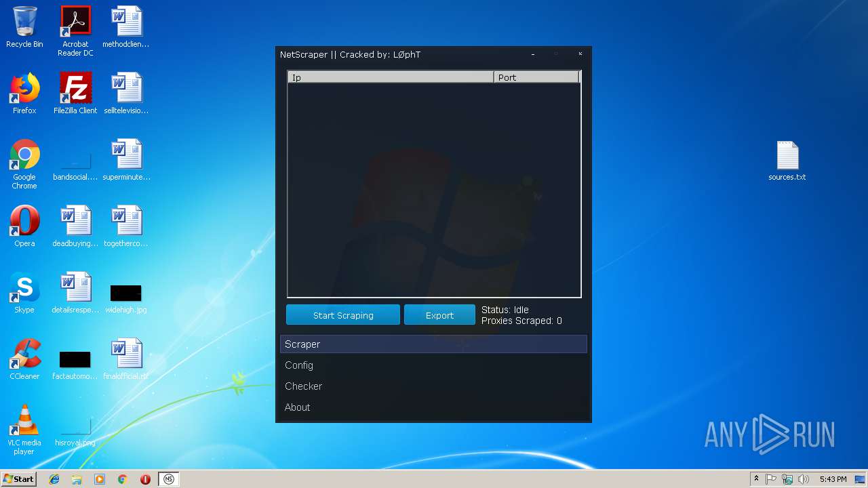Launch the Skype desktop shortcut

pos(24,293)
